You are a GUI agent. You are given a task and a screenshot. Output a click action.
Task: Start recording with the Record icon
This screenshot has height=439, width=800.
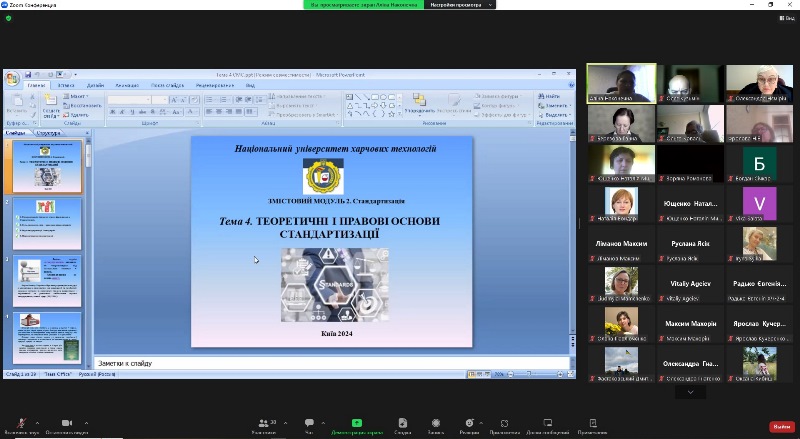click(435, 423)
